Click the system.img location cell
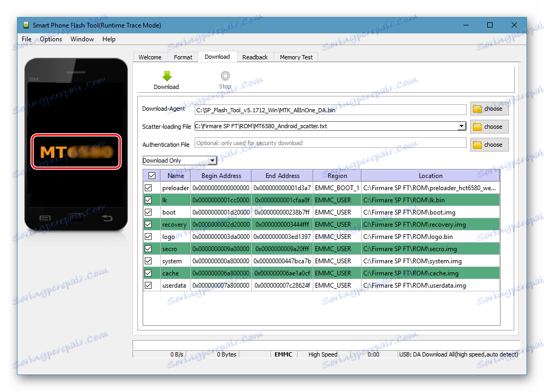Viewport: 544px width, 392px height. 431,261
